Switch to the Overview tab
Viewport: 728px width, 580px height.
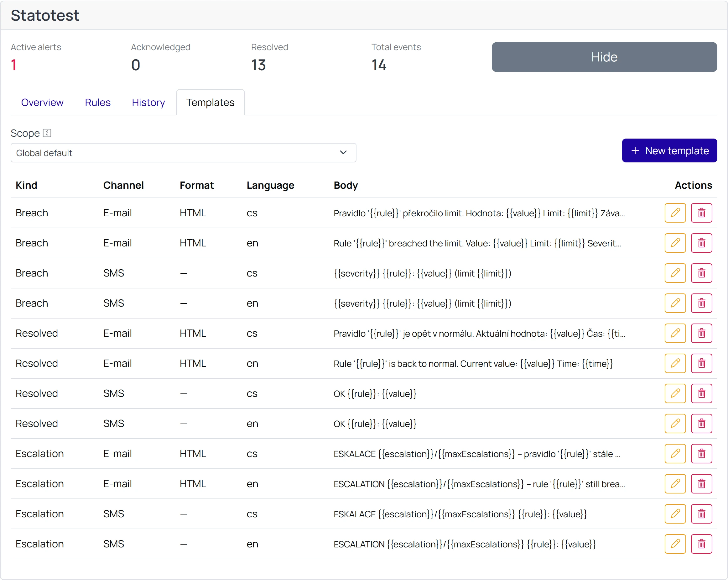click(x=42, y=103)
